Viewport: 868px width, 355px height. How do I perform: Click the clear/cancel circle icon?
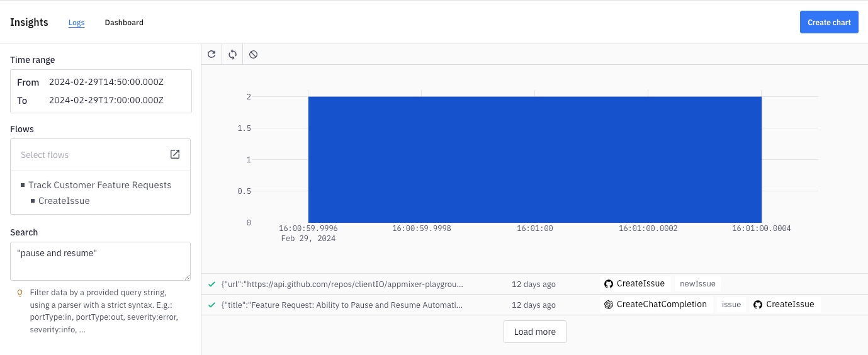[253, 54]
